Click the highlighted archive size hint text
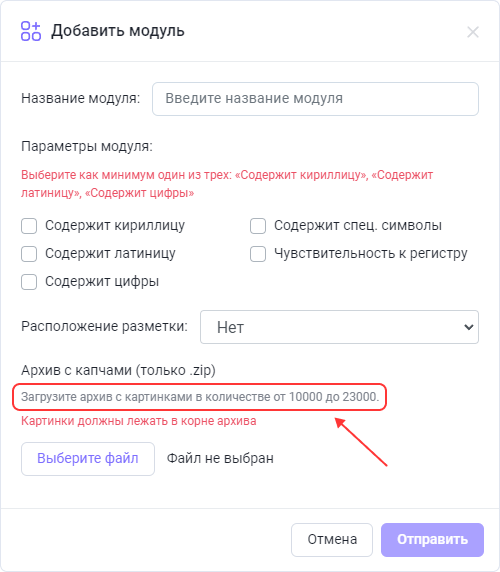The image size is (500, 572). click(200, 397)
